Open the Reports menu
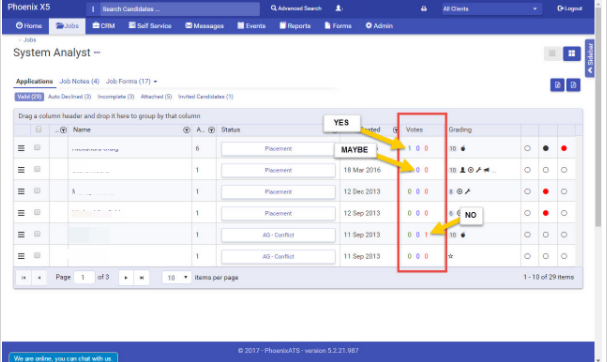This screenshot has height=362, width=607. (x=295, y=26)
